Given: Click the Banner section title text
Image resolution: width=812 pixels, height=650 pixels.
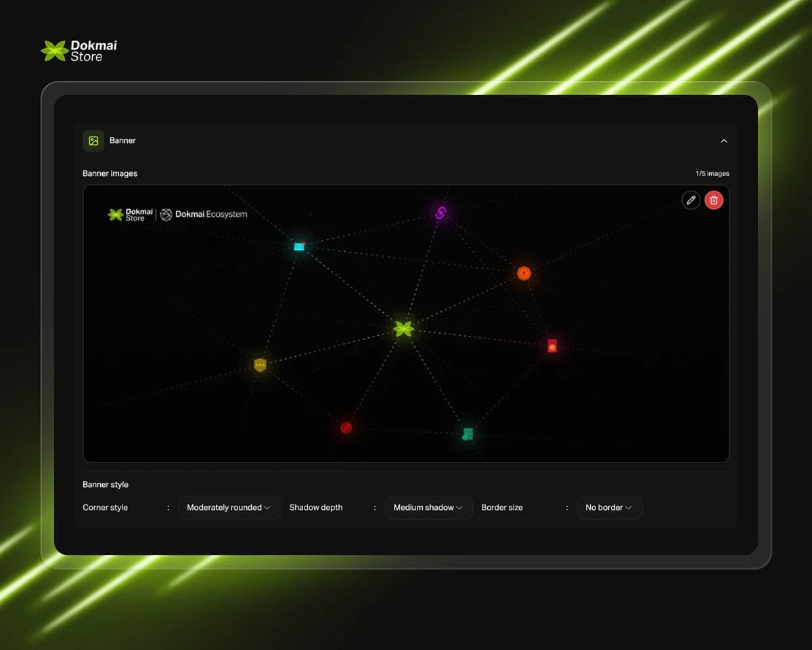Looking at the screenshot, I should [122, 141].
